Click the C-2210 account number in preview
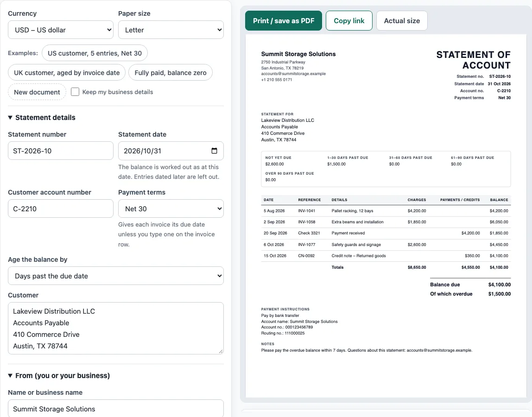532x417 pixels. coord(504,91)
